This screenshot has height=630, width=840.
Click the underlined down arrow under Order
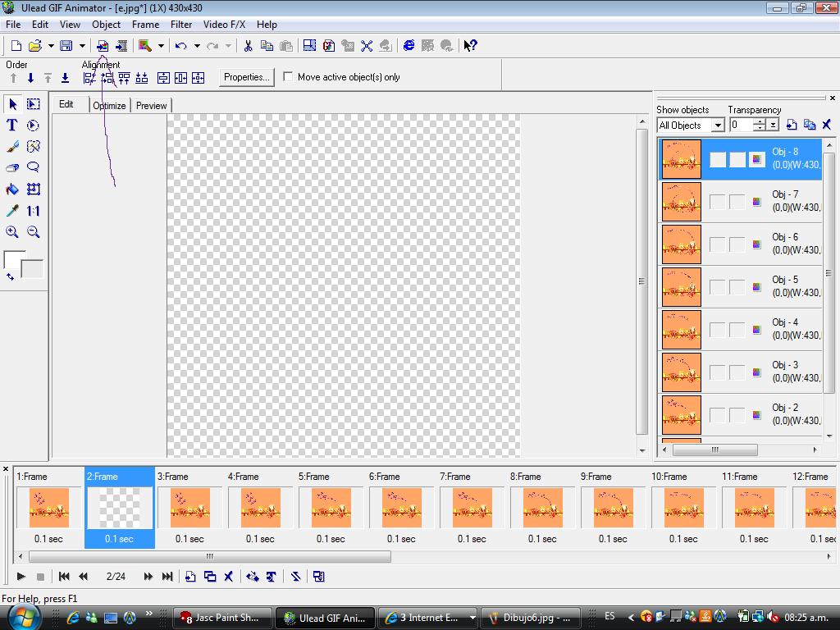click(65, 78)
